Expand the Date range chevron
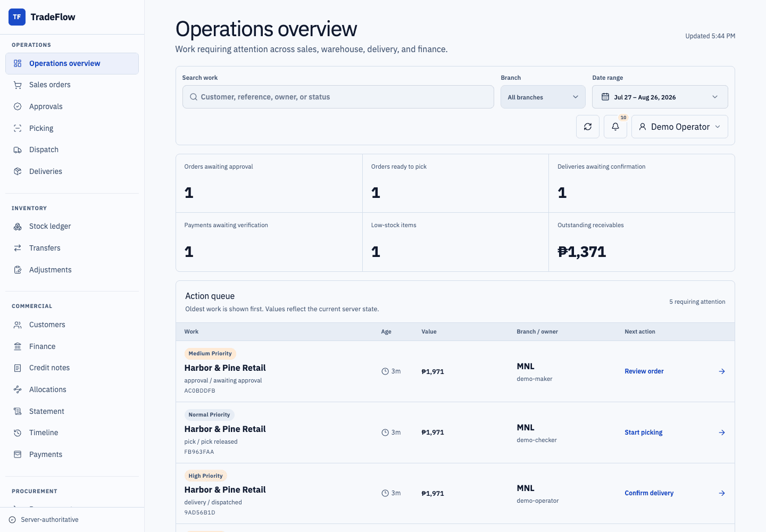 tap(715, 97)
